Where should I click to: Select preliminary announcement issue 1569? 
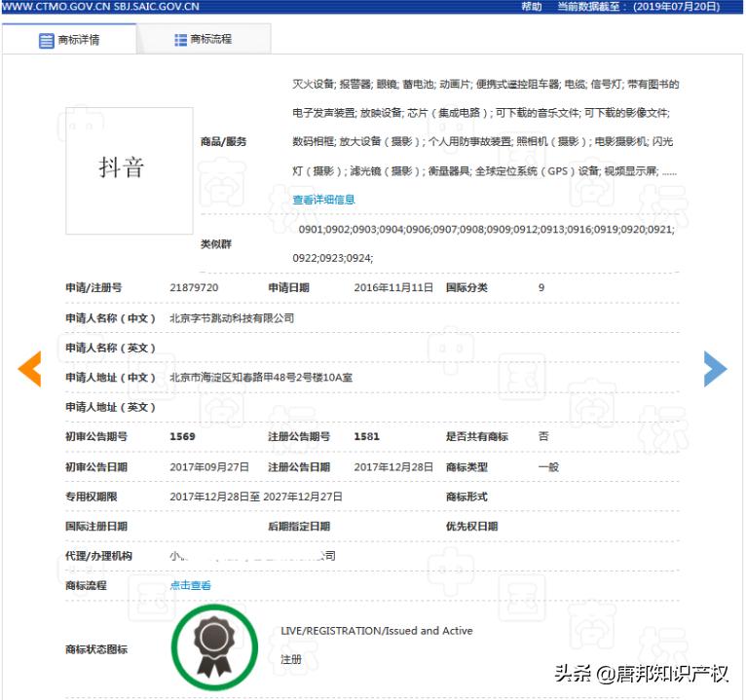pos(183,436)
